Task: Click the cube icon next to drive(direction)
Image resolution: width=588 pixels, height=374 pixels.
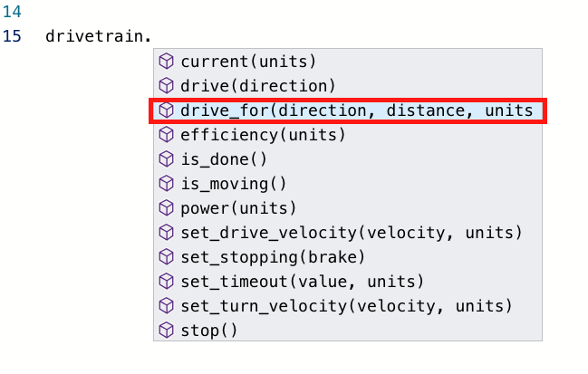Action: 166,86
